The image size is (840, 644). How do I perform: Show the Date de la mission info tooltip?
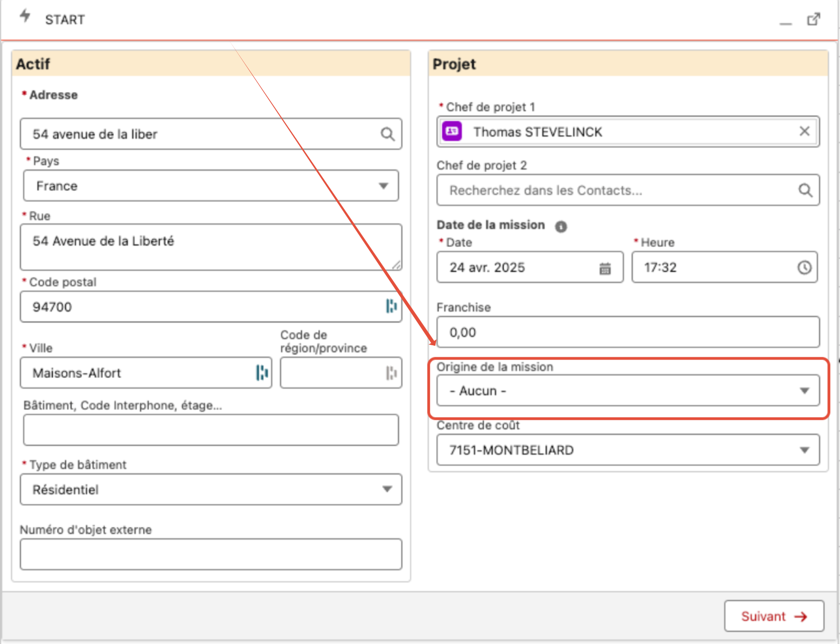click(561, 226)
